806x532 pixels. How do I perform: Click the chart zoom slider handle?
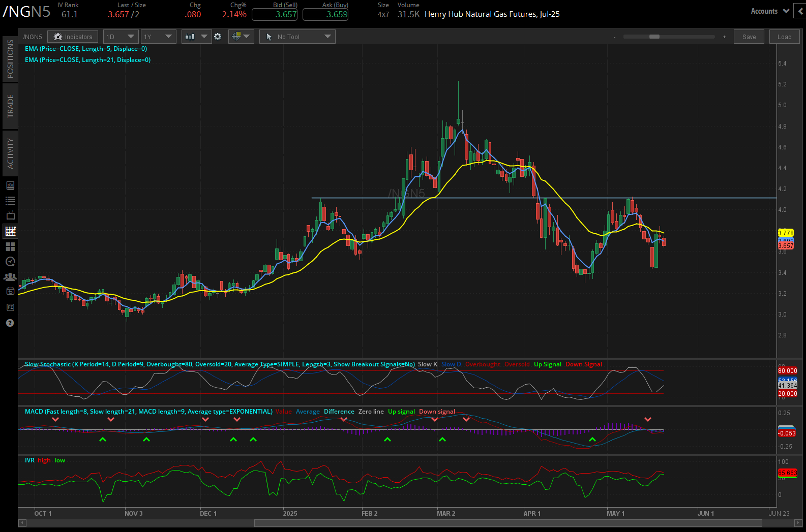pos(654,37)
